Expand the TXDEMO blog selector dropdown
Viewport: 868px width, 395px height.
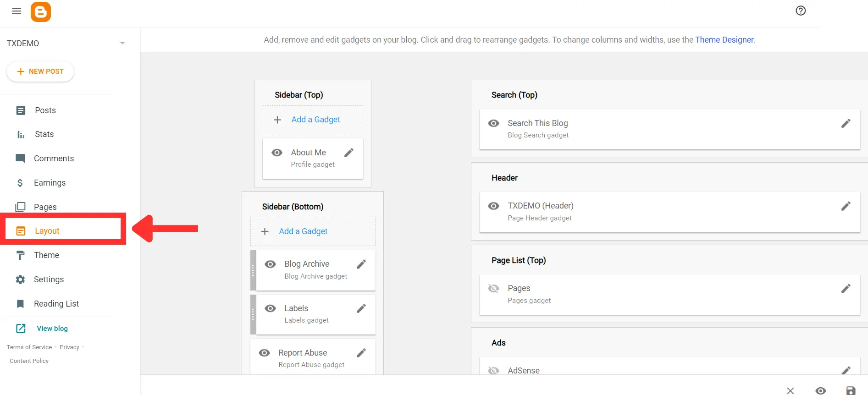coord(122,43)
